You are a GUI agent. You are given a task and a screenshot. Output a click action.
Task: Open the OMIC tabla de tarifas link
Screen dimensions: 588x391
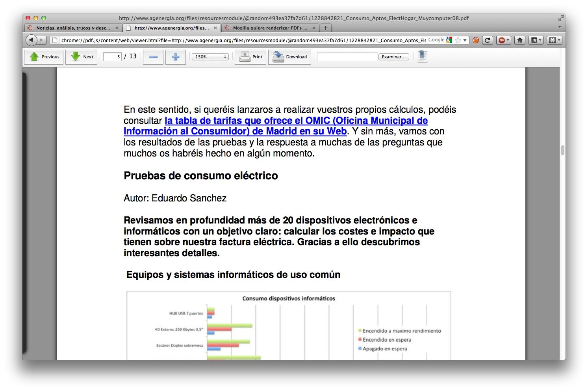[296, 121]
